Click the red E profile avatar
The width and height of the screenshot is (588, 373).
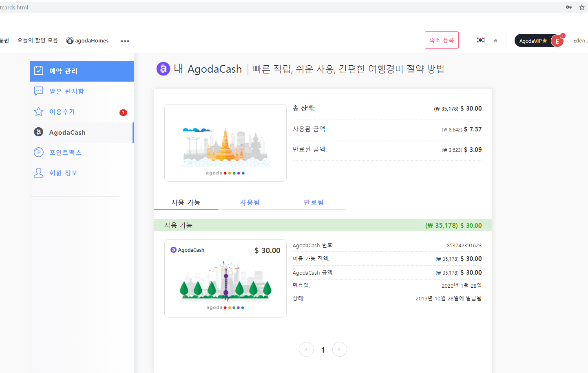coord(557,41)
